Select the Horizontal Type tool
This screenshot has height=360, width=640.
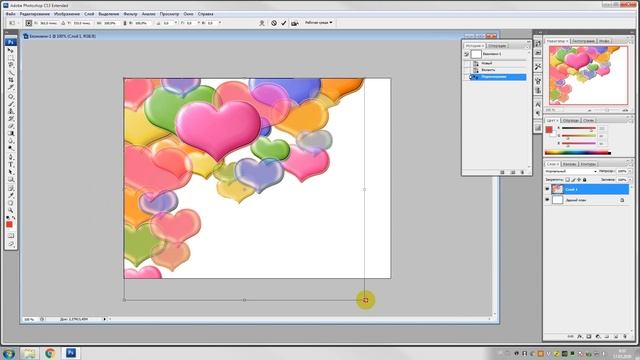tap(11, 164)
